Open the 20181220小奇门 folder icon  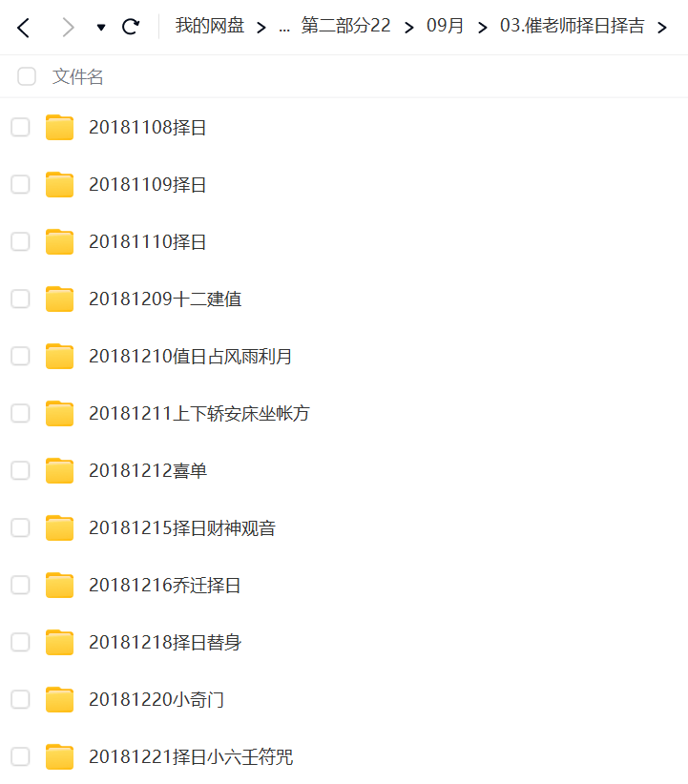59,699
